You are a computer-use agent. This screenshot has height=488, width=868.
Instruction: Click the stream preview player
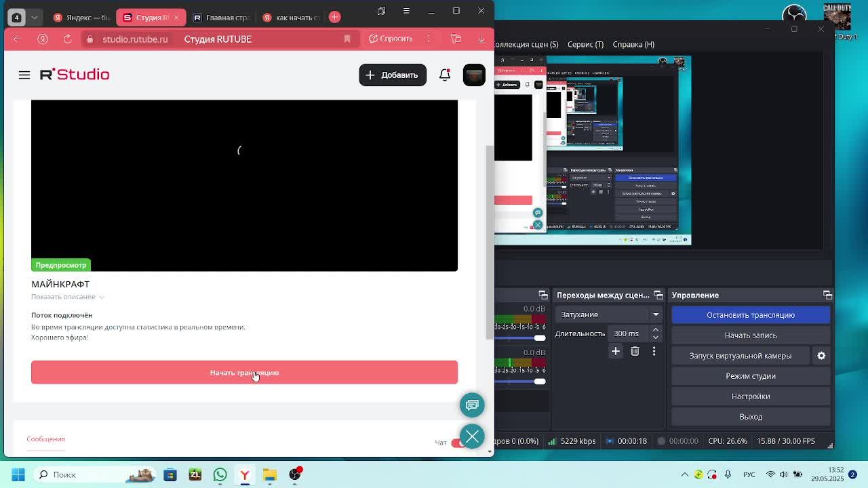(244, 185)
